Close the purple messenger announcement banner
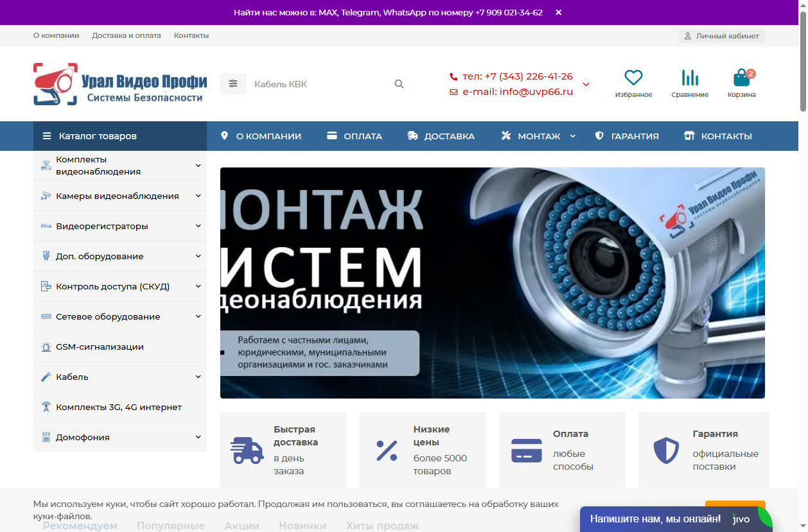808x532 pixels. click(558, 12)
